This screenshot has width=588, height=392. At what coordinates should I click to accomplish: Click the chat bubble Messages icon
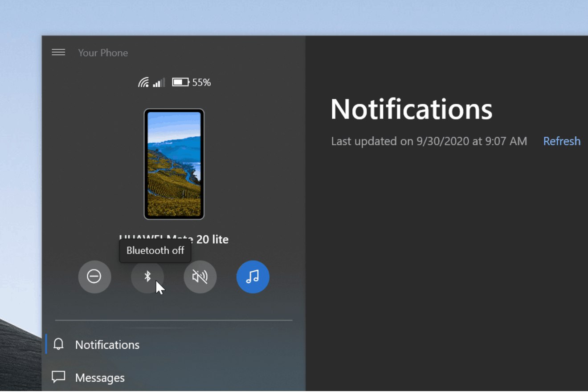(58, 377)
